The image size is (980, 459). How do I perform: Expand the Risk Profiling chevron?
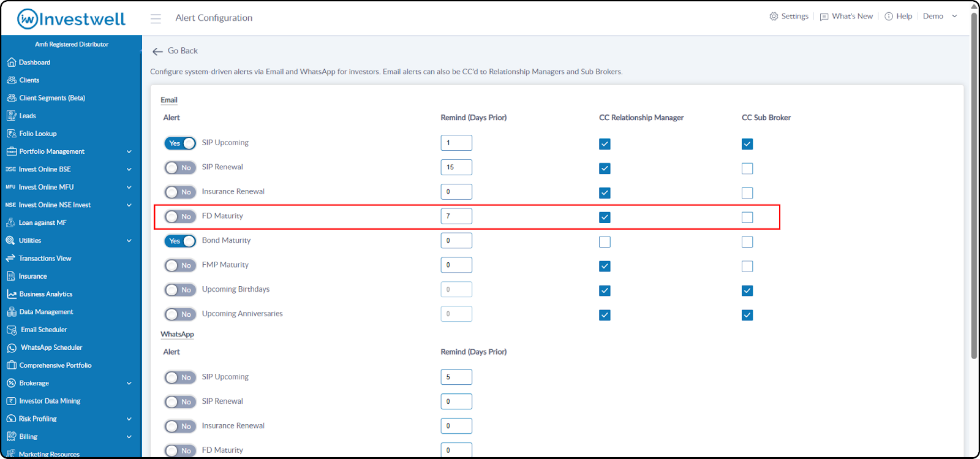(x=129, y=419)
